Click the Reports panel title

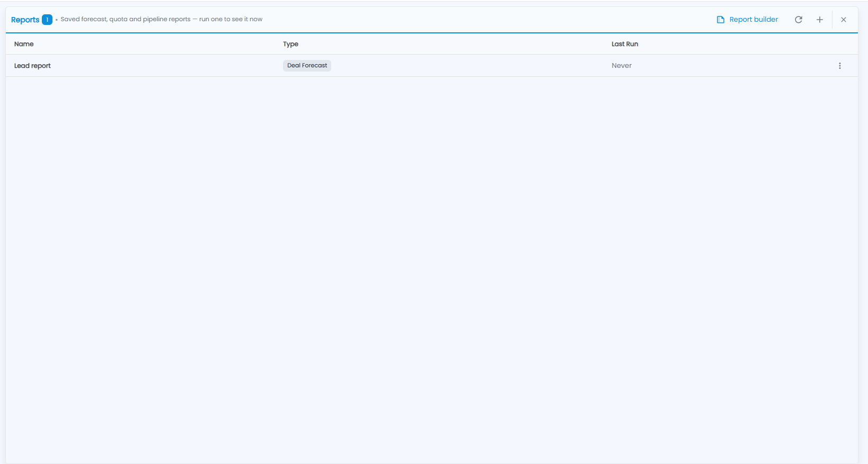[25, 20]
